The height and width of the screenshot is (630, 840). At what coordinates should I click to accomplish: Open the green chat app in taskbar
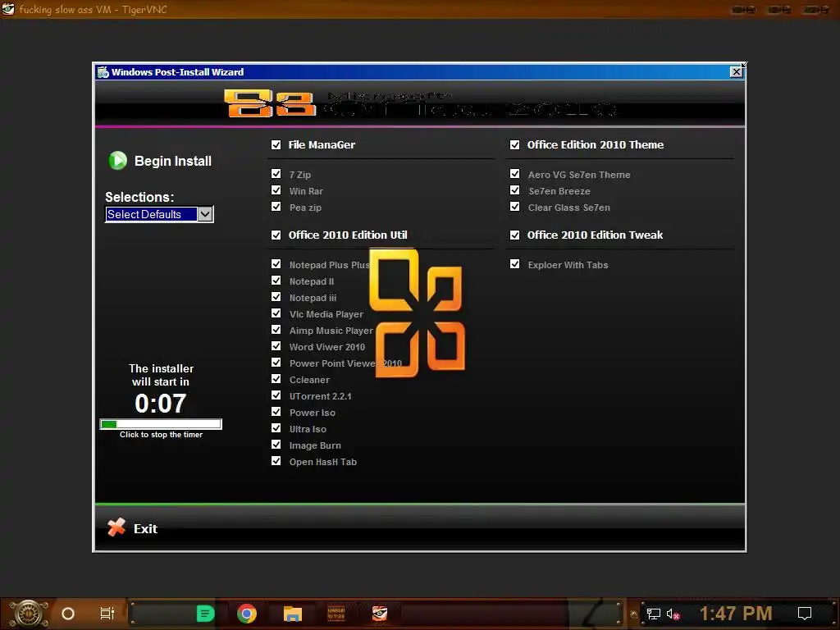coord(205,614)
